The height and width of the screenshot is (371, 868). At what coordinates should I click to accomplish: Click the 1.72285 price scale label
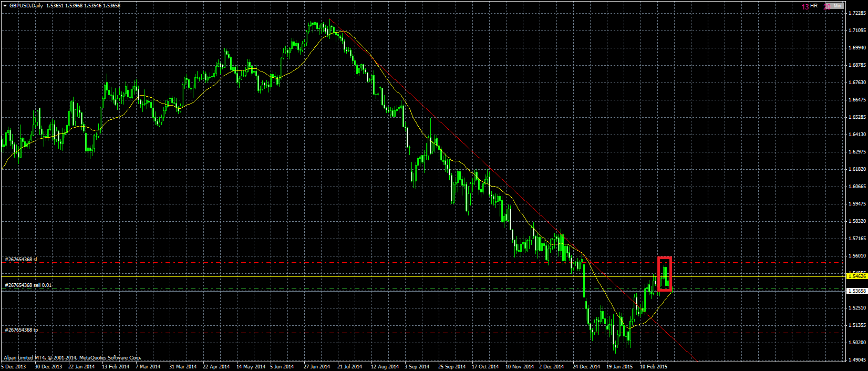(x=857, y=13)
